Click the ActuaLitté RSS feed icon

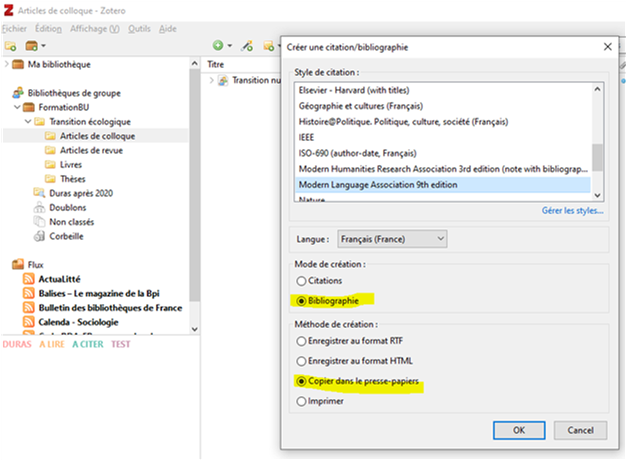tap(28, 279)
